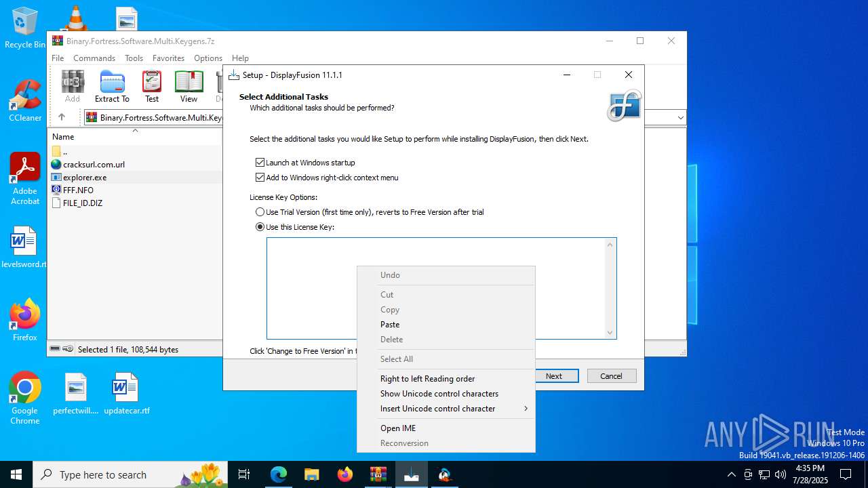This screenshot has height=488, width=868.
Task: Click the disk icon in WinRAR status bar
Action: [56, 349]
